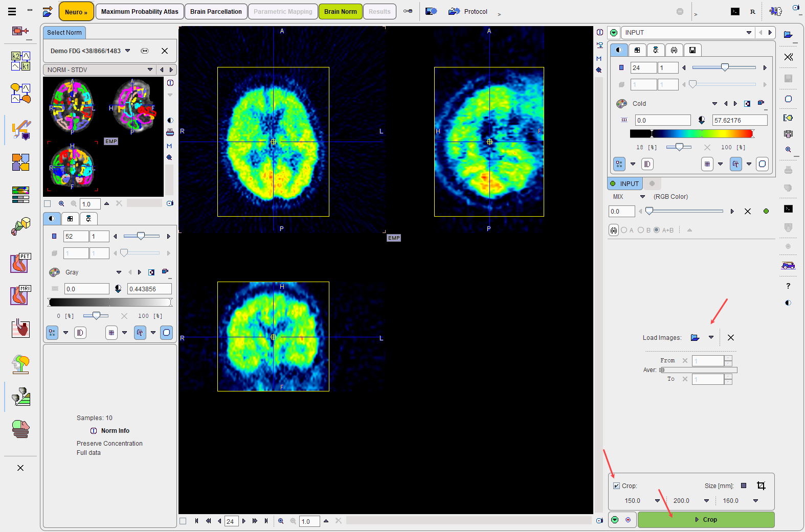This screenshot has height=532, width=805.
Task: Click the Cold colorbar gradient
Action: (x=692, y=134)
